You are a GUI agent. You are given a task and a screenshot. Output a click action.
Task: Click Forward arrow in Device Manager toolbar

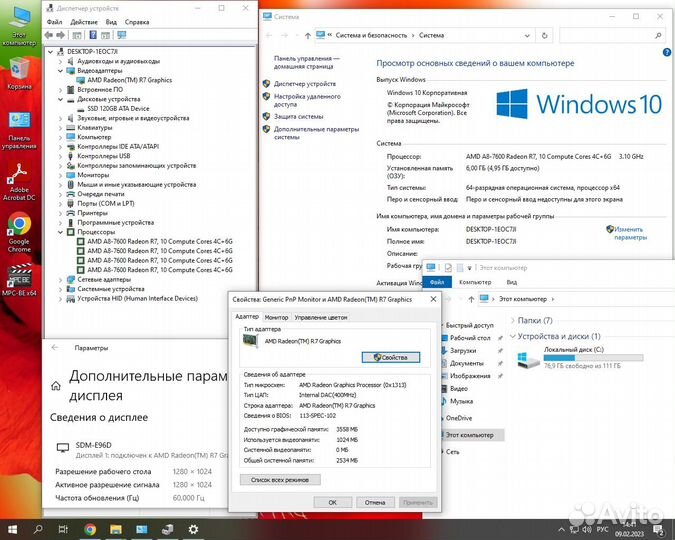[61, 35]
